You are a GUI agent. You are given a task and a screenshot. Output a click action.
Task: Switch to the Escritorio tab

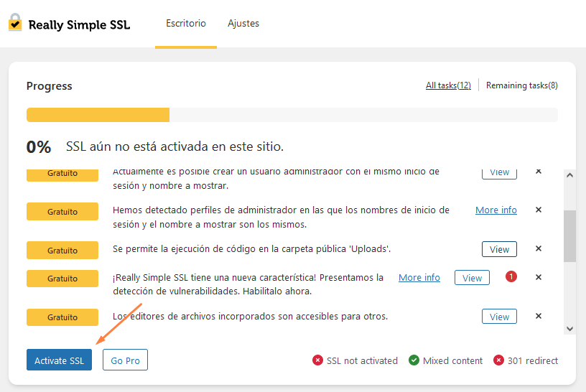(186, 24)
